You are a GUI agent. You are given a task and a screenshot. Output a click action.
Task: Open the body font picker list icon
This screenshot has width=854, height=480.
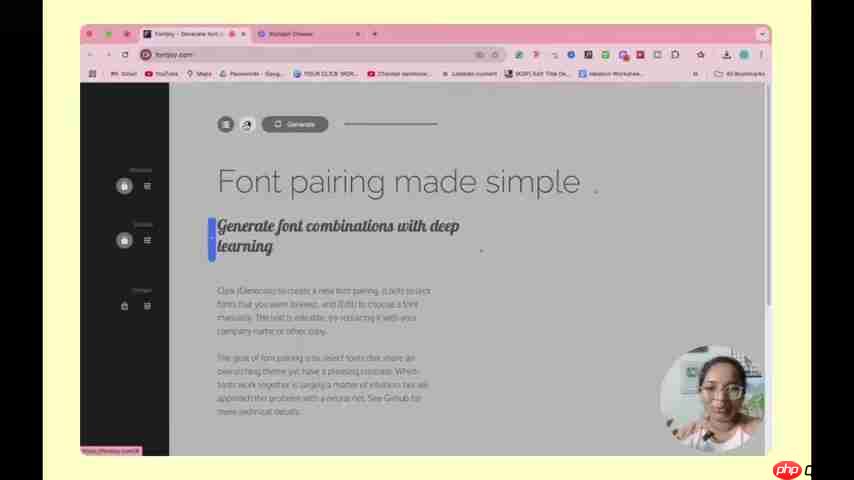[147, 306]
